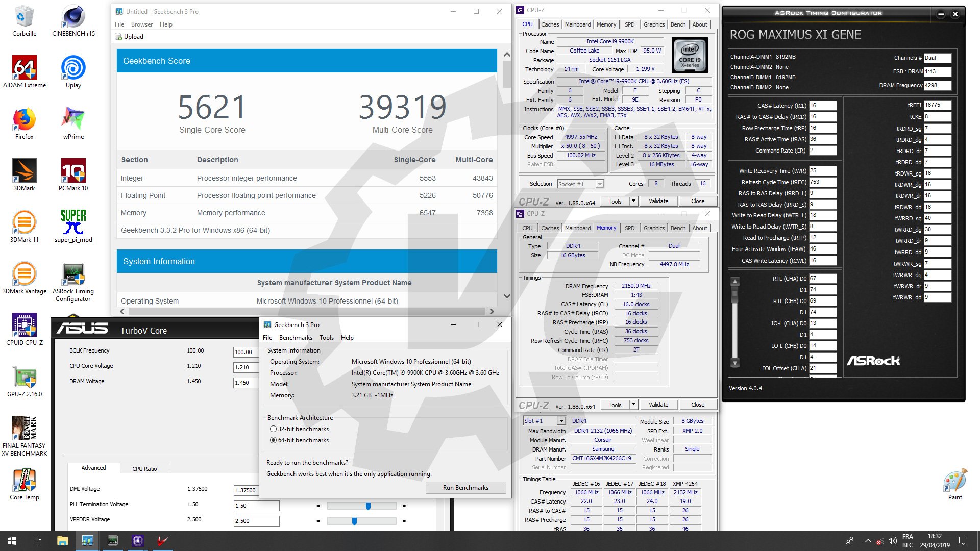Open 3DMark 11 desktop shortcut
The image size is (980, 551).
24,227
